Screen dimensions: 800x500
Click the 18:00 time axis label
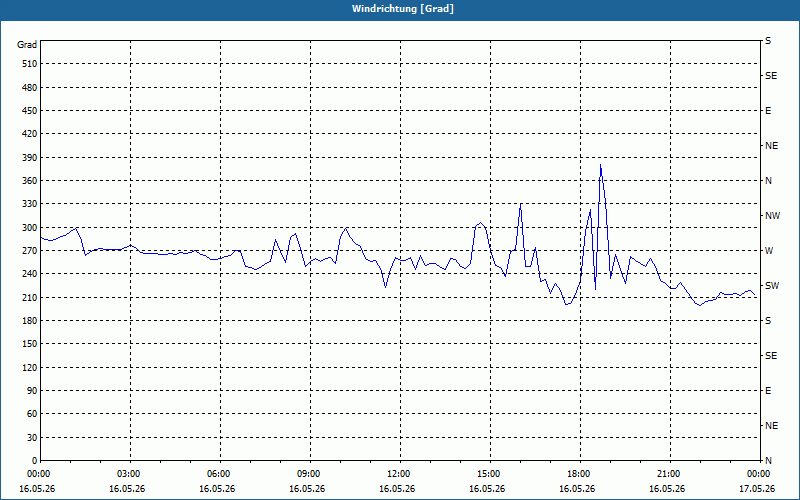point(579,474)
